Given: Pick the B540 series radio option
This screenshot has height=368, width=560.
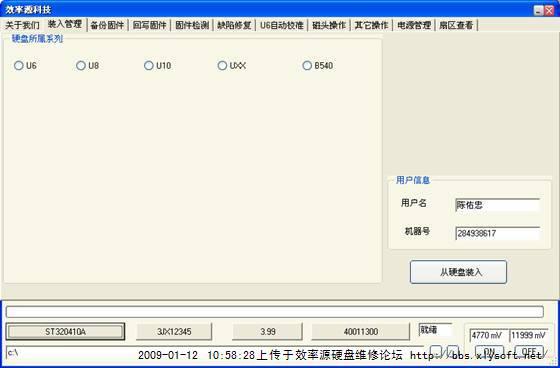Looking at the screenshot, I should point(307,65).
